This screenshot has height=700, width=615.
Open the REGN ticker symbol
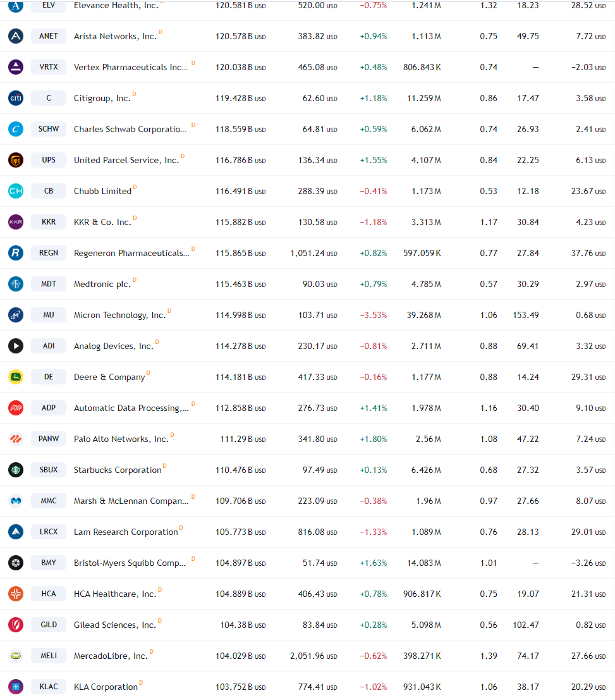49,253
